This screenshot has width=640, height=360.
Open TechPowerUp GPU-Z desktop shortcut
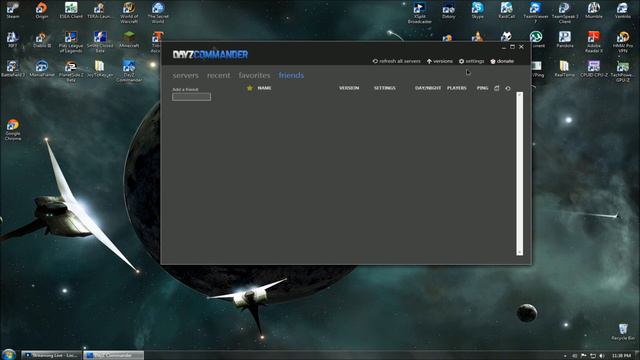click(622, 71)
